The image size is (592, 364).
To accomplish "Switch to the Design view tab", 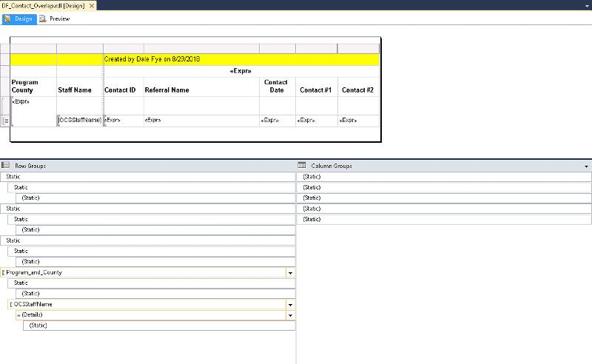I will pos(19,19).
